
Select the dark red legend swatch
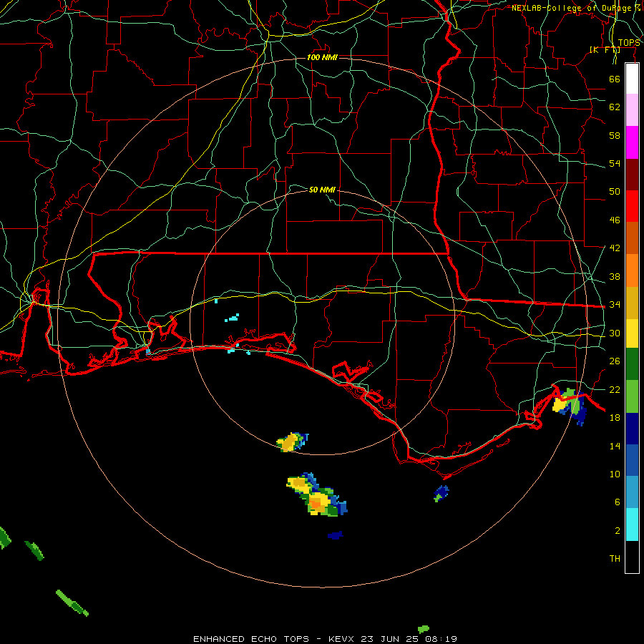coord(632,175)
